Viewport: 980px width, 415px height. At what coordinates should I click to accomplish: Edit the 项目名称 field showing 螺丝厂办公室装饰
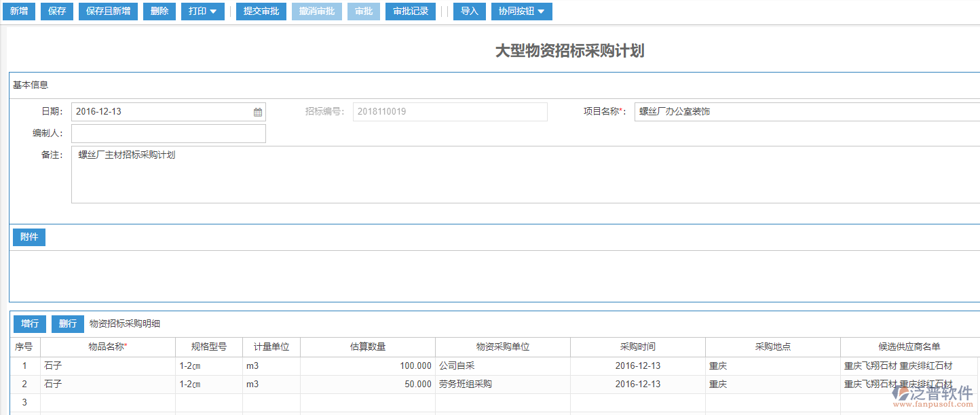(x=747, y=111)
